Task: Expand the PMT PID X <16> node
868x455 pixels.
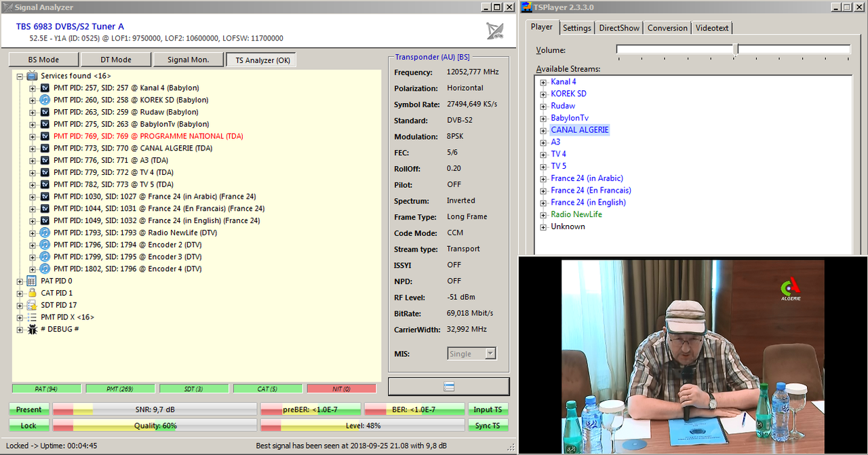Action: [x=20, y=317]
